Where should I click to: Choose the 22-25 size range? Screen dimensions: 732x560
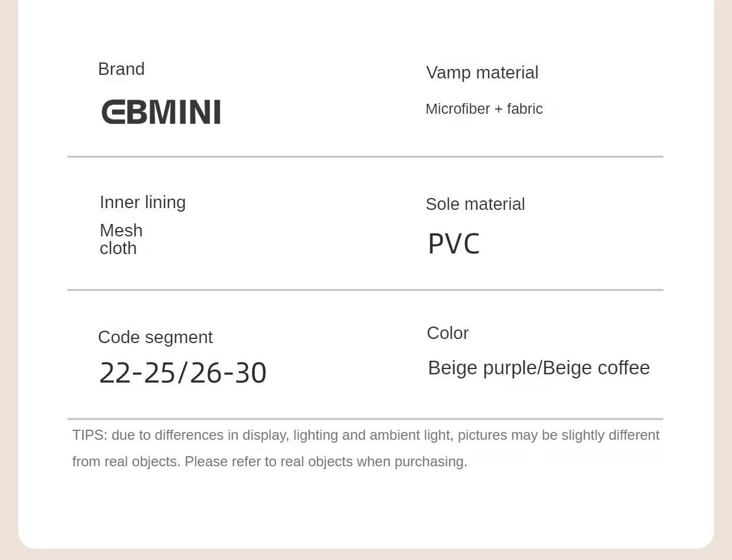coord(137,373)
